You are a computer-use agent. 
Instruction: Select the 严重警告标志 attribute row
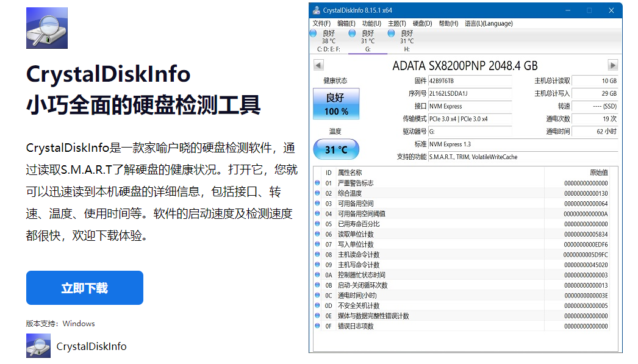click(461, 183)
